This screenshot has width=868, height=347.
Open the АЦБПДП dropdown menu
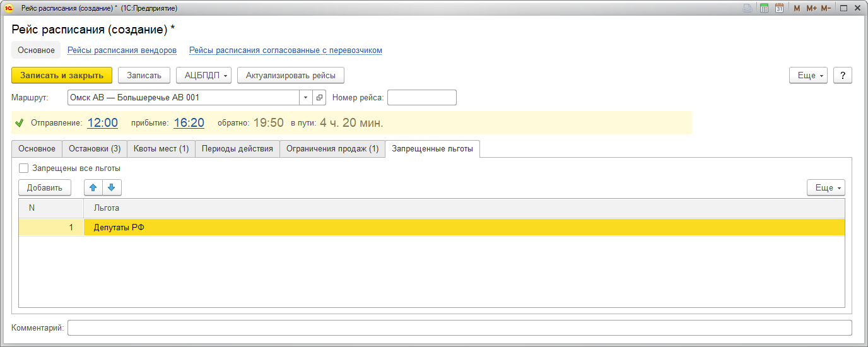(204, 75)
